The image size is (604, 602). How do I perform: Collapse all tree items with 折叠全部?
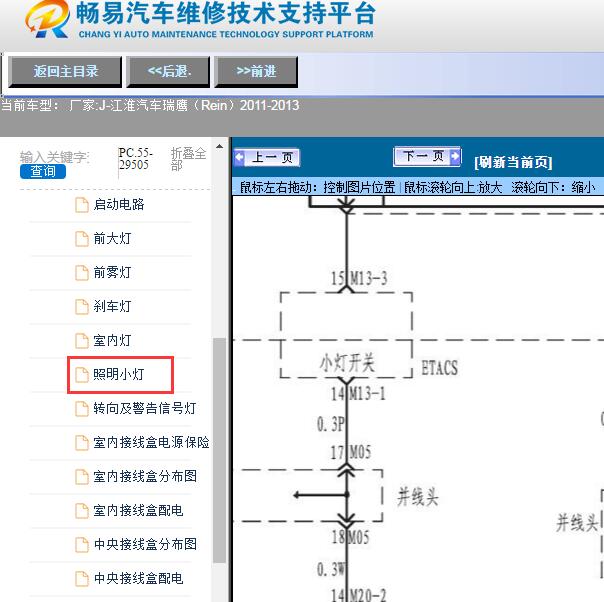[x=188, y=159]
